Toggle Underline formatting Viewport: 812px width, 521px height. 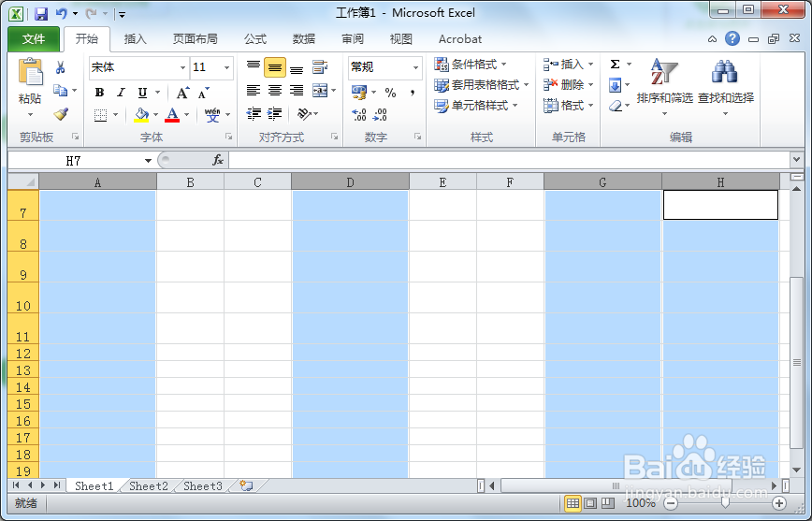[142, 93]
